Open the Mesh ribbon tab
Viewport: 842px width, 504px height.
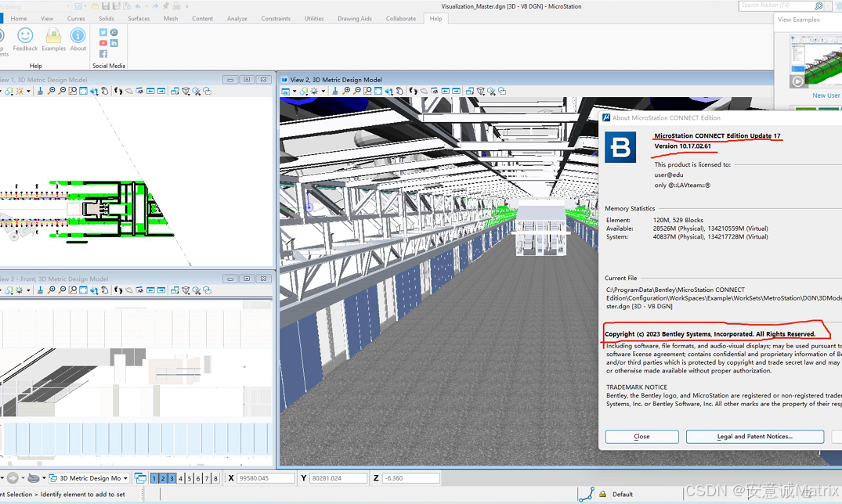(171, 18)
